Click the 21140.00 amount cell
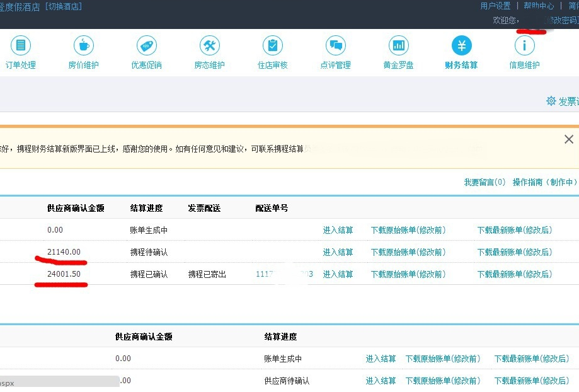 pyautogui.click(x=64, y=252)
